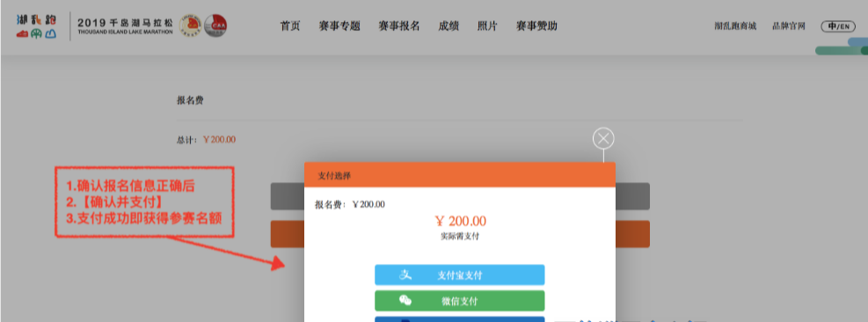The height and width of the screenshot is (322, 868).
Task: Click the 湖乱跑 site logo
Action: (37, 26)
